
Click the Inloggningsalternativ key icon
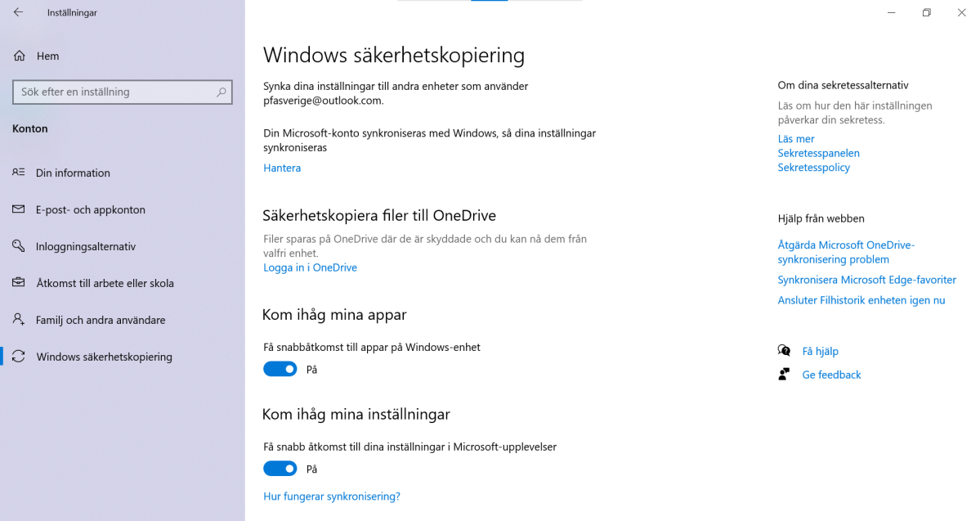[x=19, y=246]
